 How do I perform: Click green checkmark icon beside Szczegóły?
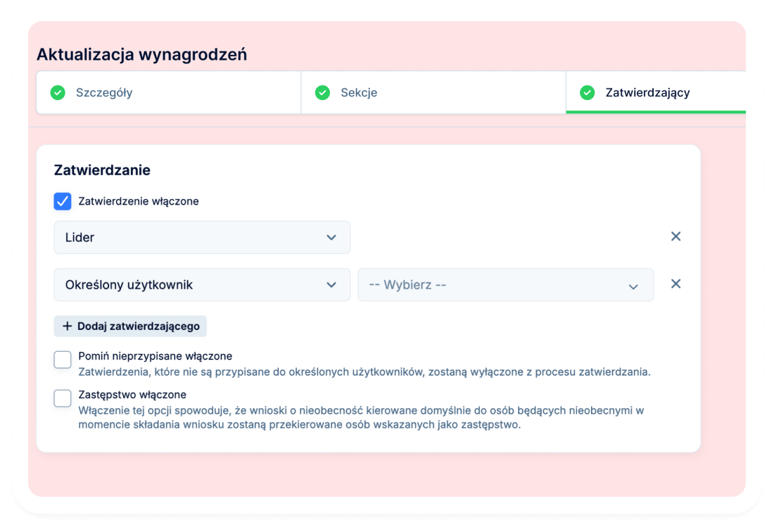pos(58,93)
